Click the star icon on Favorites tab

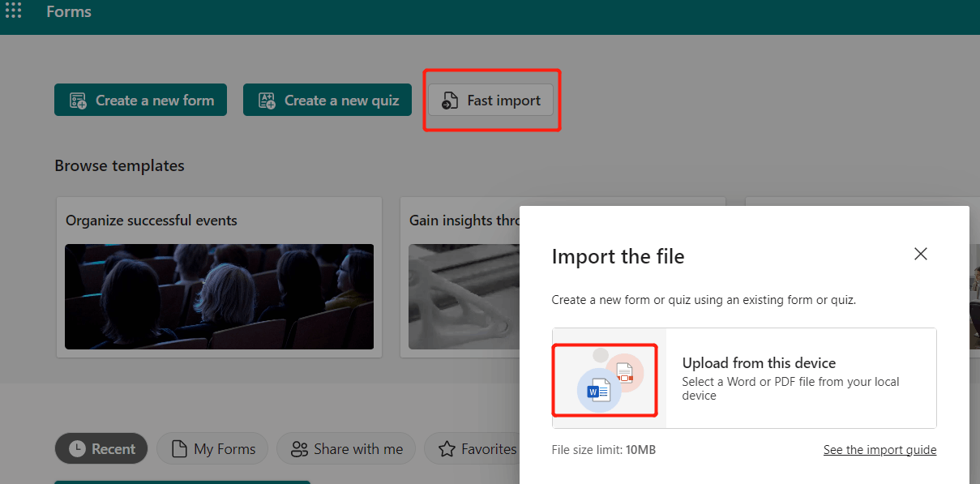point(447,448)
